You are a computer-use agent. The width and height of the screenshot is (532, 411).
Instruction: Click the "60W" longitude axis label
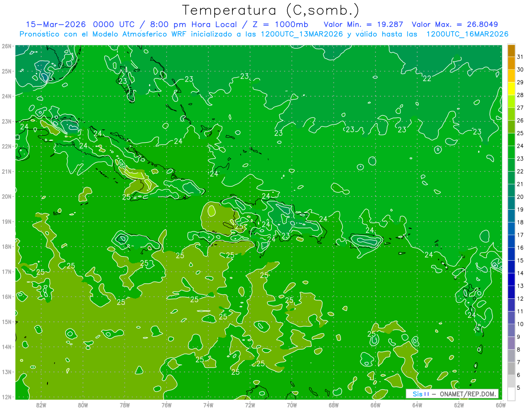(501, 404)
